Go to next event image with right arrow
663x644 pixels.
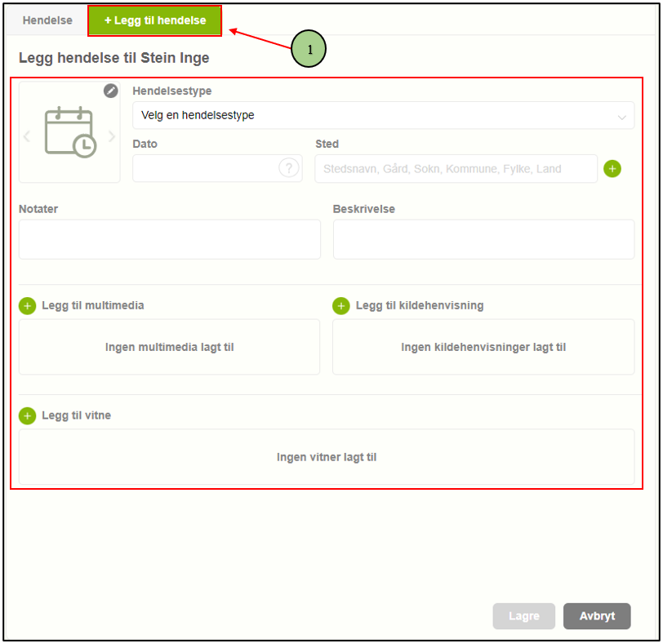click(113, 136)
